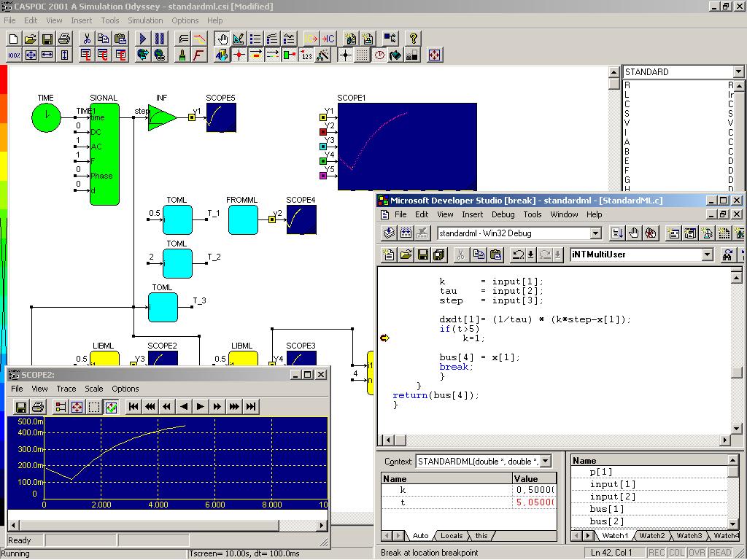
Task: Toggle the REC indicator in the status bar
Action: (x=657, y=553)
